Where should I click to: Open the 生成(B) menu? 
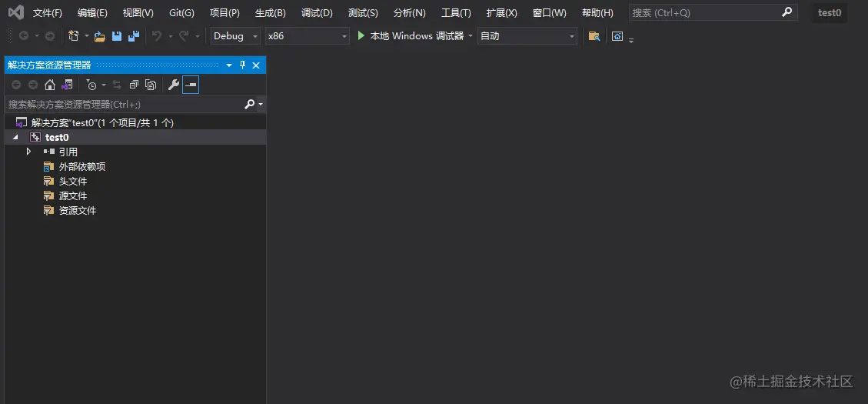[270, 13]
